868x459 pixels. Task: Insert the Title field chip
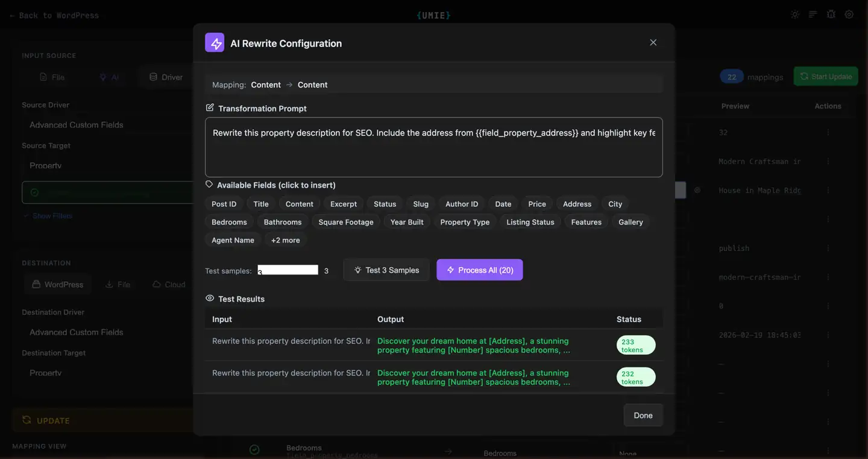pyautogui.click(x=261, y=204)
